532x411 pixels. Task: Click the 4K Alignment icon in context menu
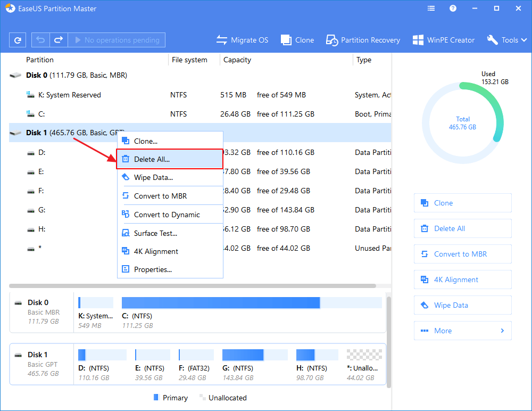[126, 251]
